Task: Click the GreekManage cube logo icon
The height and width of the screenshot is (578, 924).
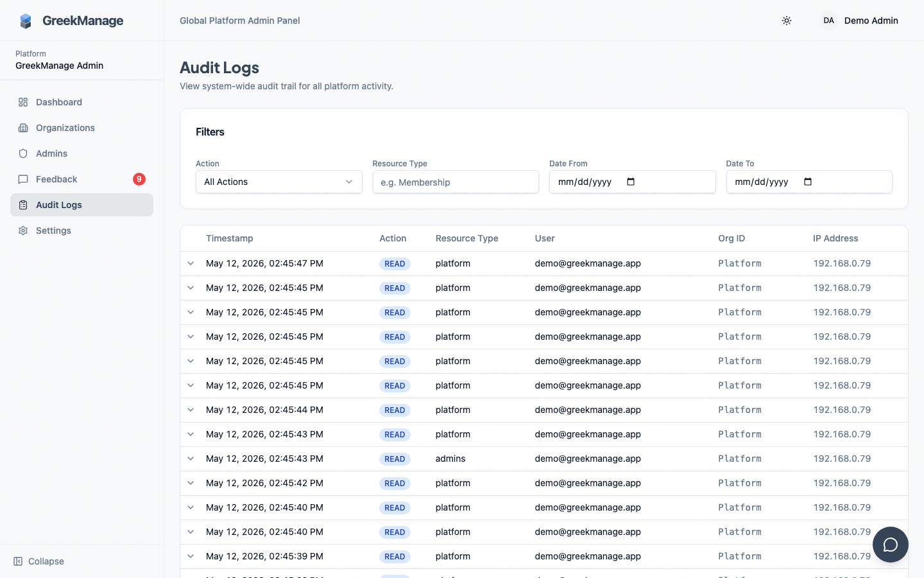Action: click(x=26, y=21)
